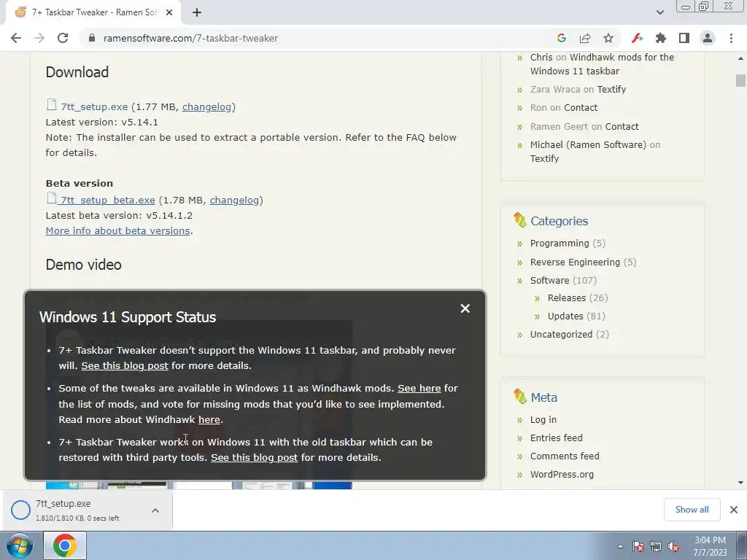The width and height of the screenshot is (747, 560).
Task: Open the Programming category
Action: click(560, 244)
